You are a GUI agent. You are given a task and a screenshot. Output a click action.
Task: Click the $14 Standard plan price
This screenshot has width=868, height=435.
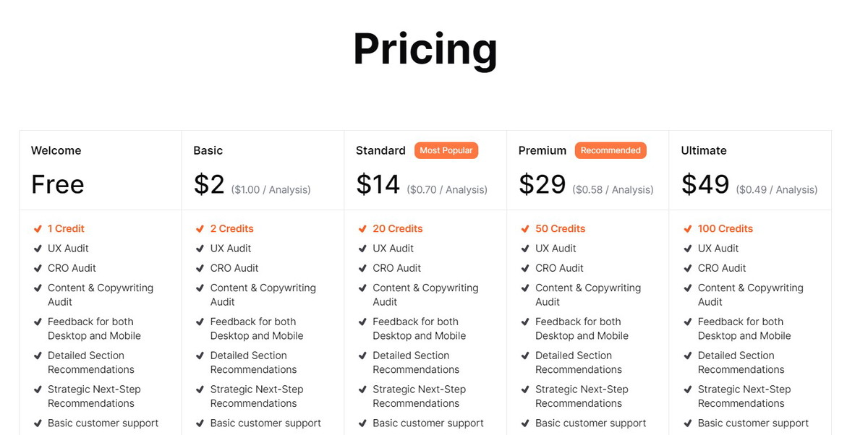[378, 184]
